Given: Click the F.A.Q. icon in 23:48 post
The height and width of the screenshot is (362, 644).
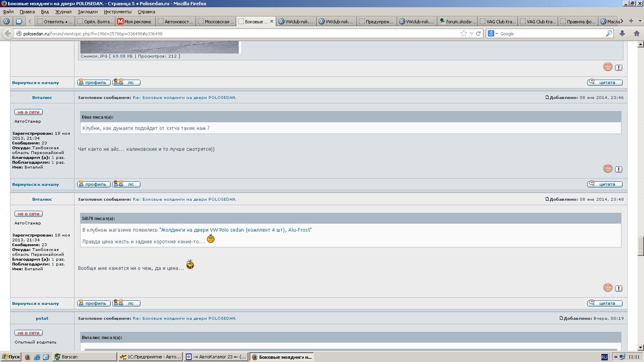Looking at the screenshot, I should [x=608, y=287].
